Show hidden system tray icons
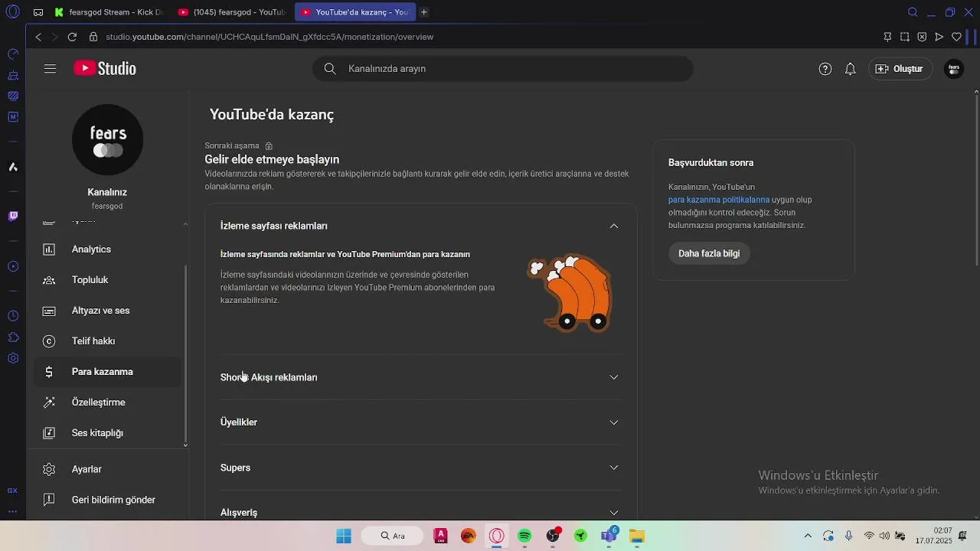980x551 pixels. click(x=807, y=536)
